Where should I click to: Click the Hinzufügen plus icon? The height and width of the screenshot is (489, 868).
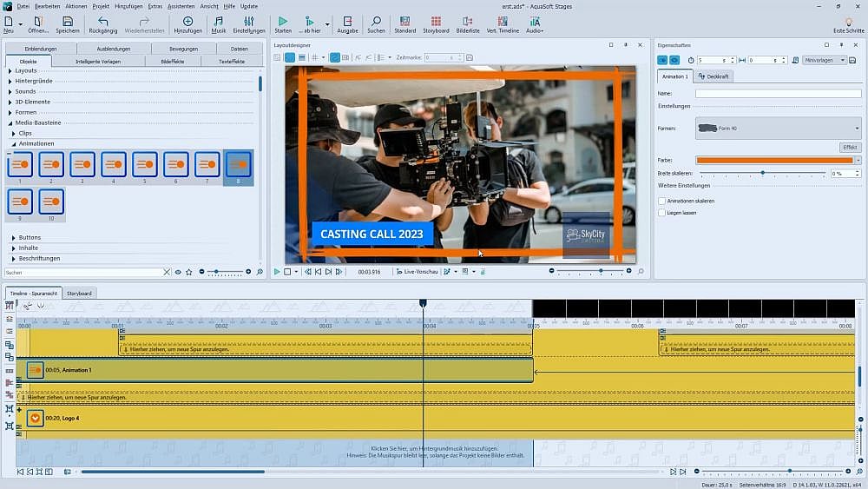click(187, 22)
